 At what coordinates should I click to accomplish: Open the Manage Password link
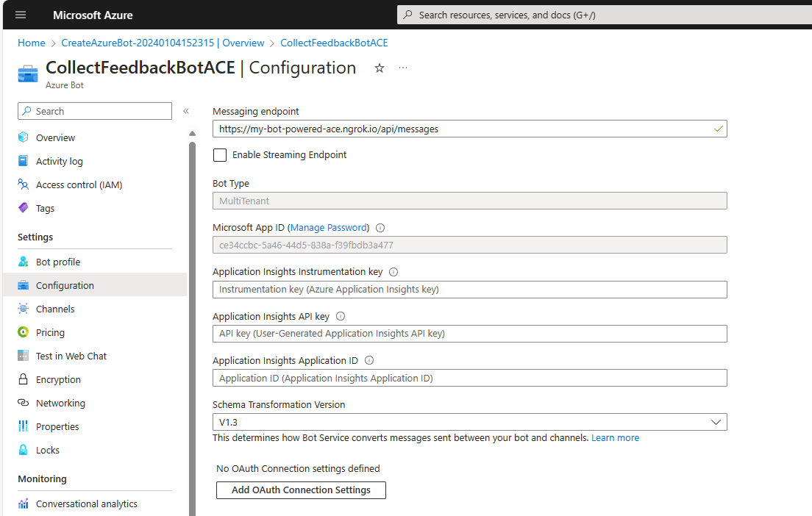[328, 228]
